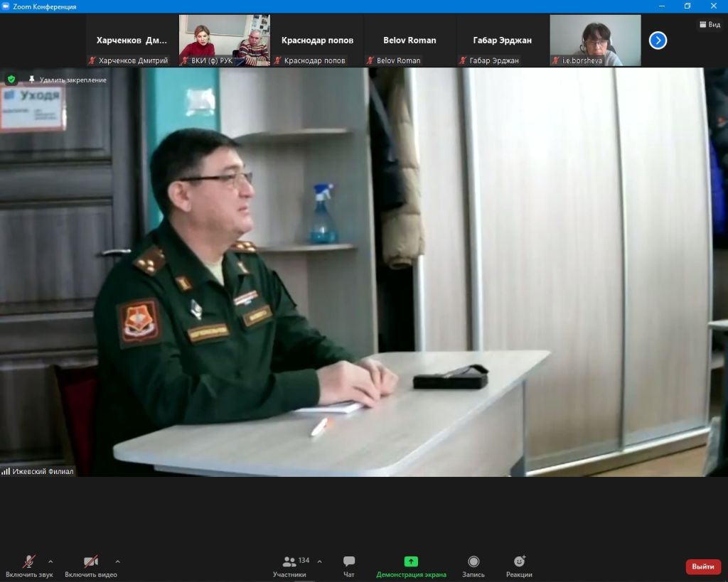Open Реакции reactions menu
The width and height of the screenshot is (728, 582).
click(519, 566)
